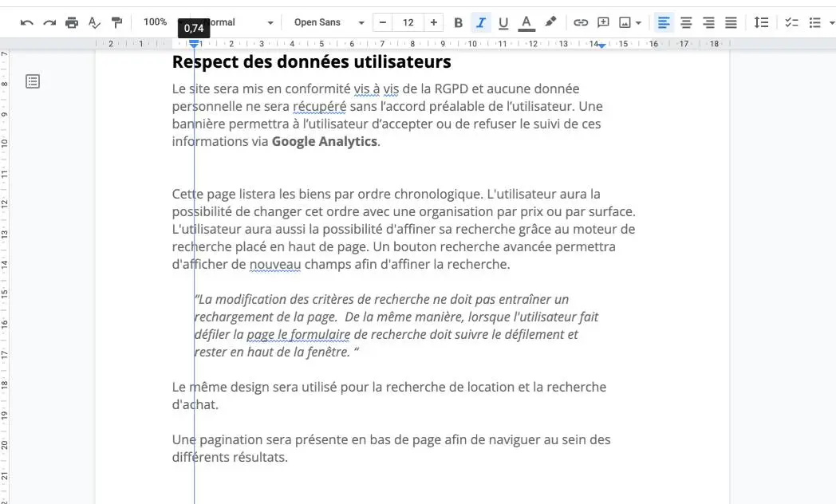Undo the last action
836x504 pixels.
[x=26, y=22]
